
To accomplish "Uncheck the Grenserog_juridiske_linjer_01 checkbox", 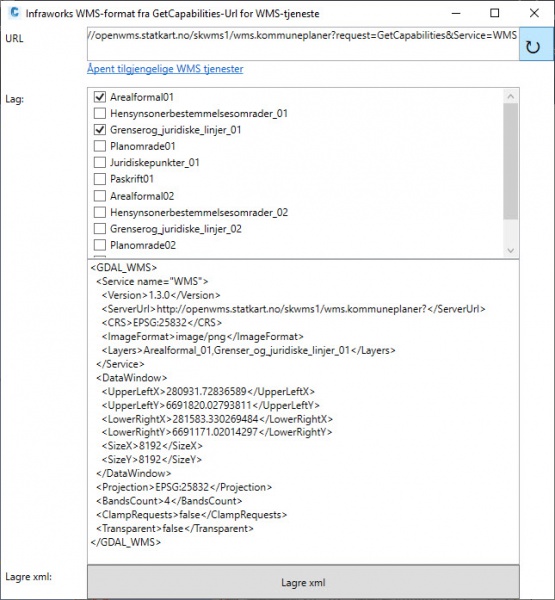I will click(x=100, y=130).
